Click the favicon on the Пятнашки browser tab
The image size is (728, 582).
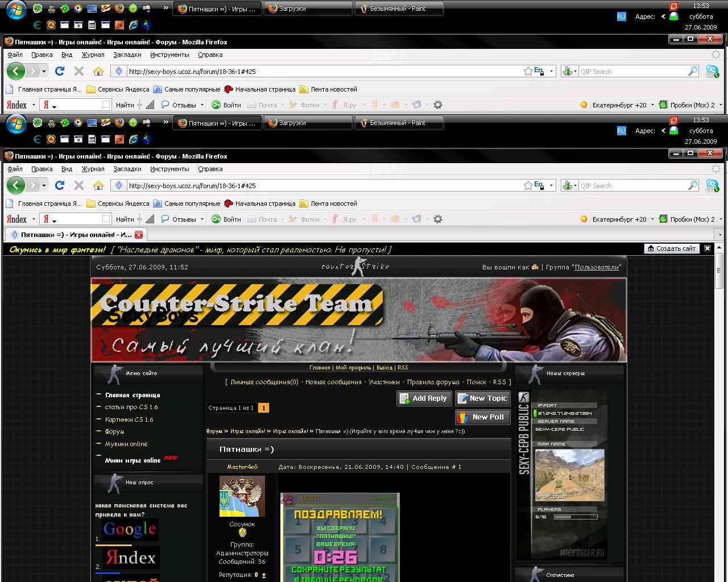pos(14,234)
